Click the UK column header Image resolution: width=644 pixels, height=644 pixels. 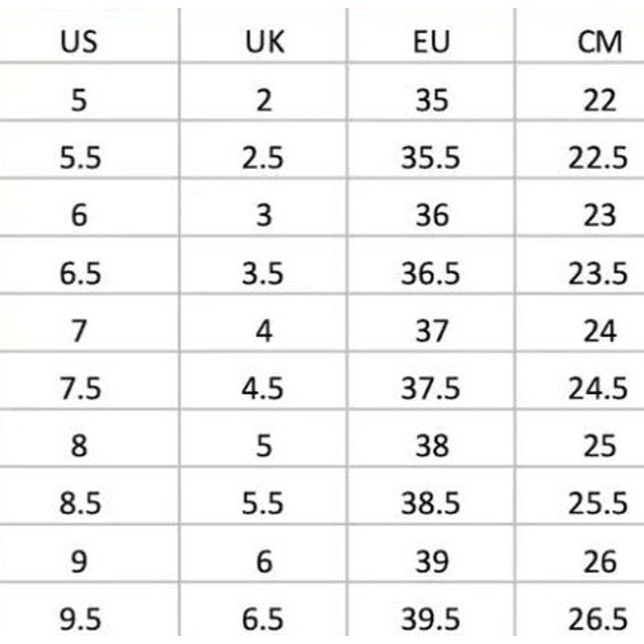264,43
